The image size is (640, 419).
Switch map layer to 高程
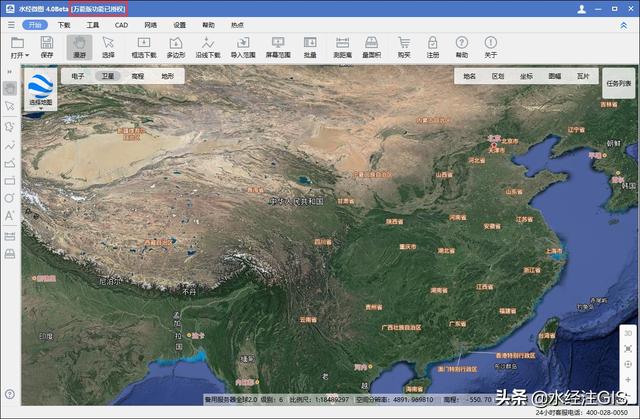[x=138, y=76]
